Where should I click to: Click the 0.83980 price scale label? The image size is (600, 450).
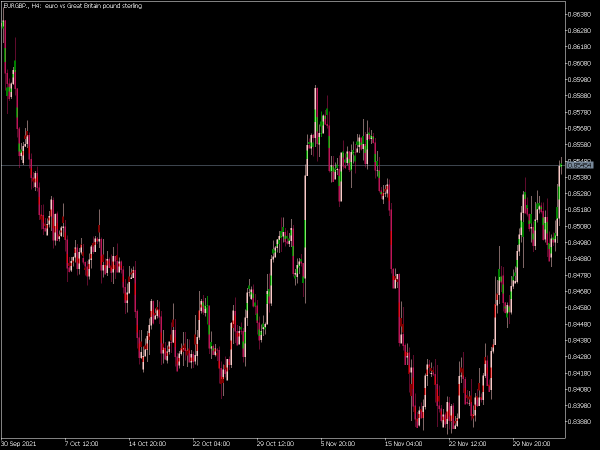[579, 406]
